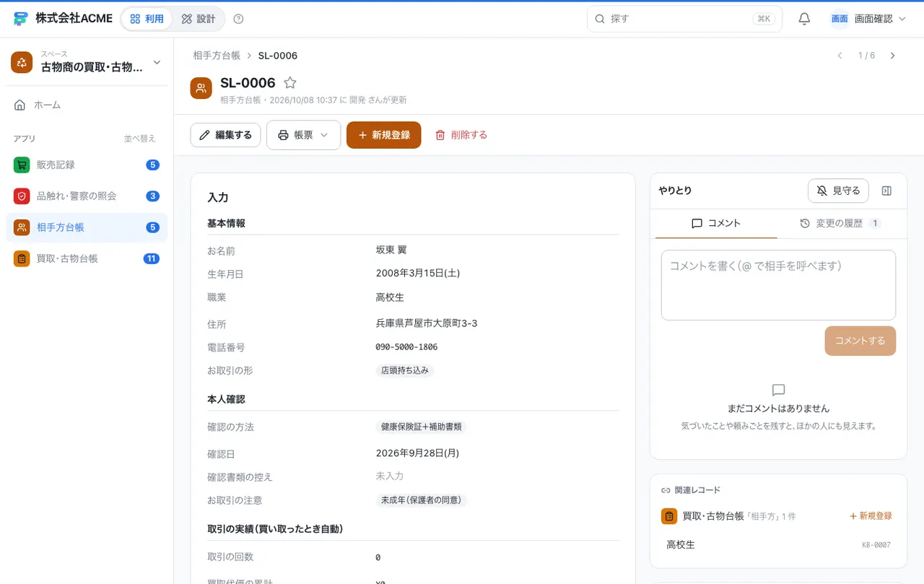
Task: Expand the 古物商の買取・古物 space selector
Action: (x=87, y=62)
